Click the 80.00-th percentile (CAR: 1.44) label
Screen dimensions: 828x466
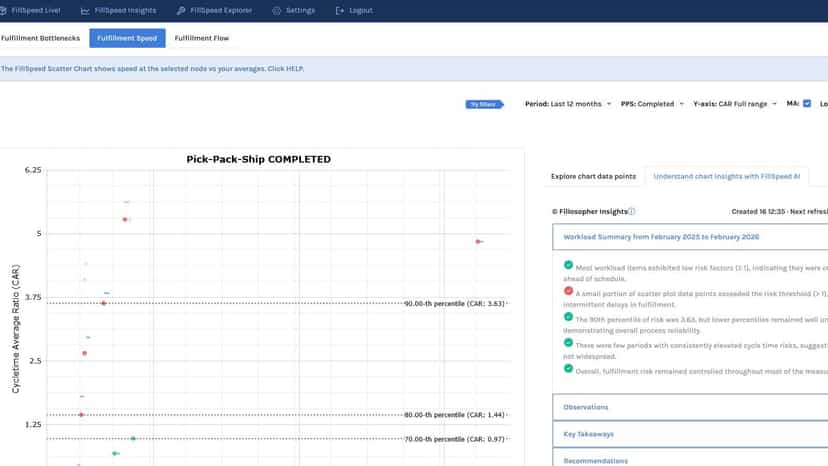[454, 415]
